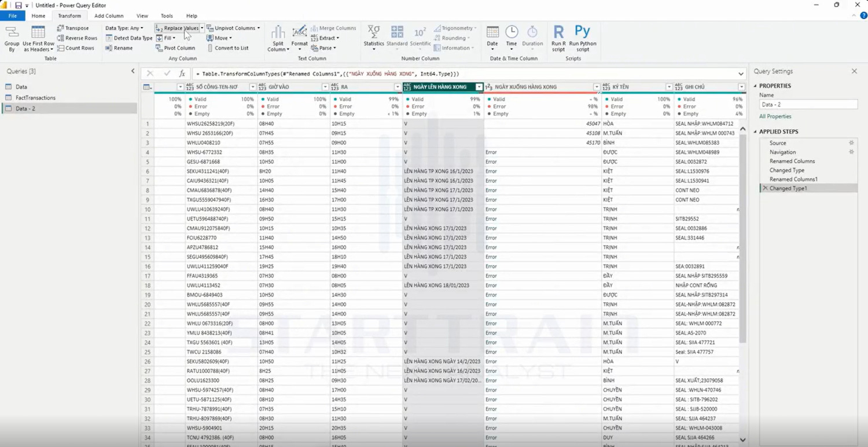This screenshot has width=868, height=447.
Task: Click the Rename column button
Action: pos(119,48)
